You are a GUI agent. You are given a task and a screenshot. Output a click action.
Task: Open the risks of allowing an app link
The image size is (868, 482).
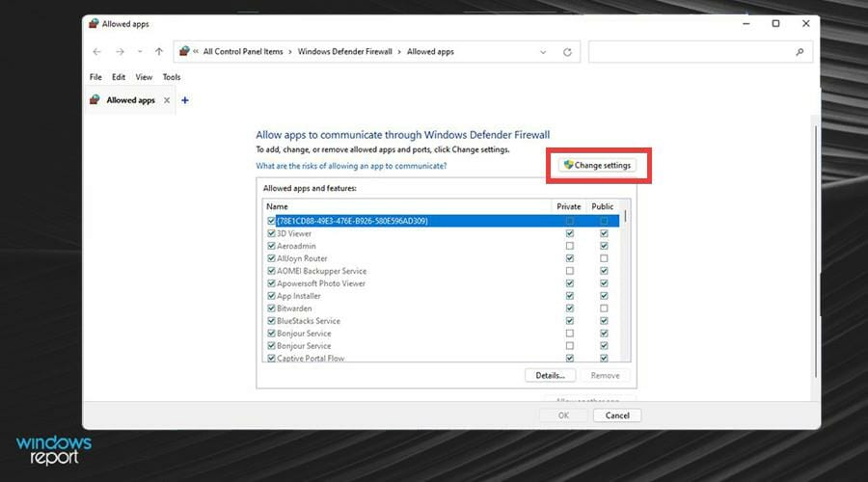click(x=351, y=166)
